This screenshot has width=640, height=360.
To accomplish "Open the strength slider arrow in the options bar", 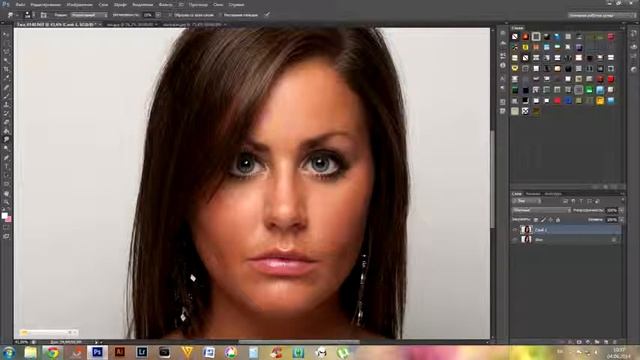I will 158,15.
